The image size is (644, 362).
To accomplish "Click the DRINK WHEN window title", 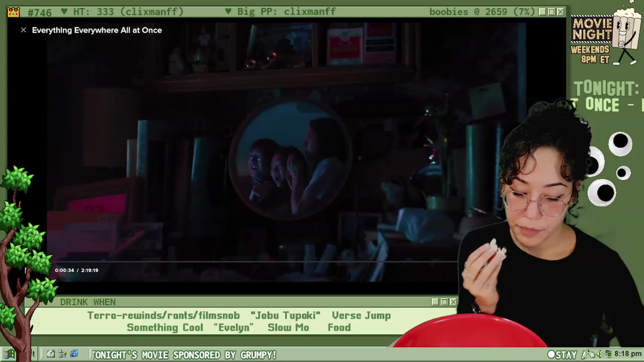I will (88, 302).
